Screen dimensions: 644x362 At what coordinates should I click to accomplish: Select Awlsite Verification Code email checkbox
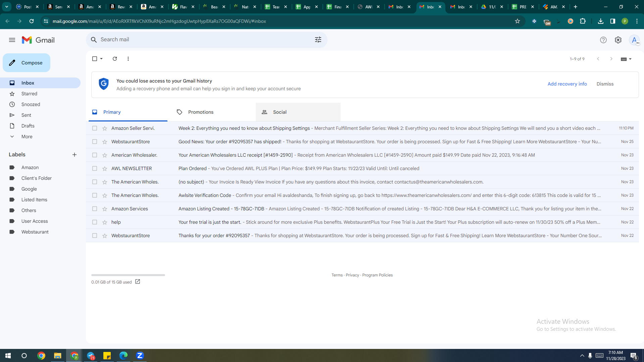click(95, 195)
